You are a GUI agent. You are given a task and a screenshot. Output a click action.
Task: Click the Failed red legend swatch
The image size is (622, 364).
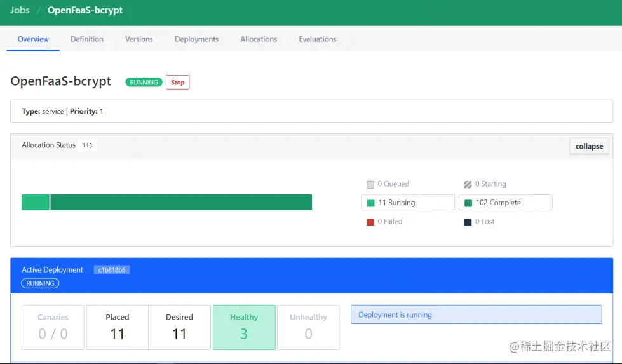tap(370, 222)
